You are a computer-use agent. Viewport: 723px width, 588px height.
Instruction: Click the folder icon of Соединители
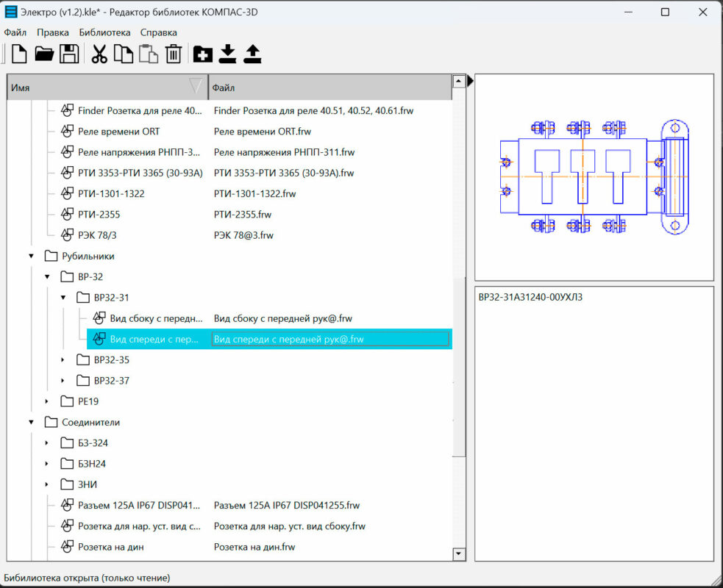51,422
